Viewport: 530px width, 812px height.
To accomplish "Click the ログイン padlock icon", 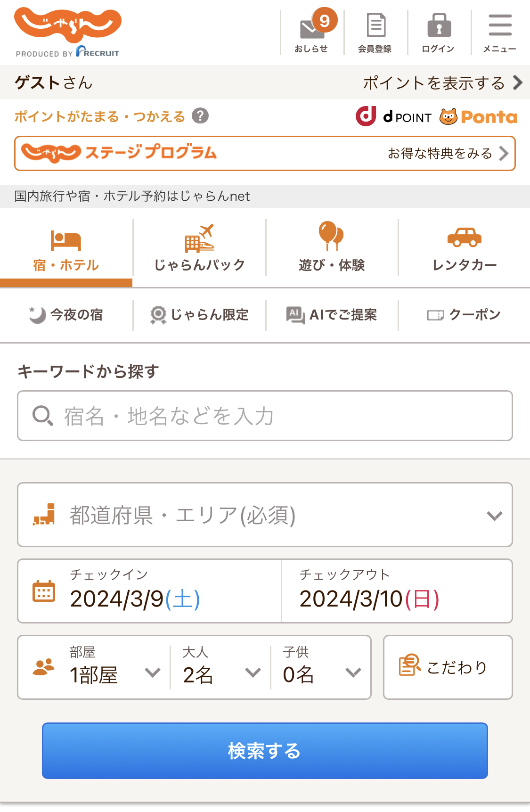I will click(x=439, y=26).
